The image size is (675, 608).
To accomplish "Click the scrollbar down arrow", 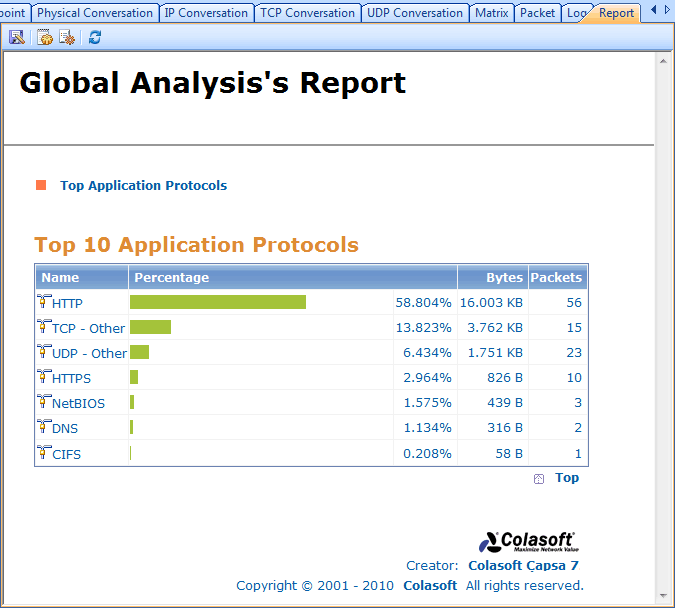I will pyautogui.click(x=663, y=596).
